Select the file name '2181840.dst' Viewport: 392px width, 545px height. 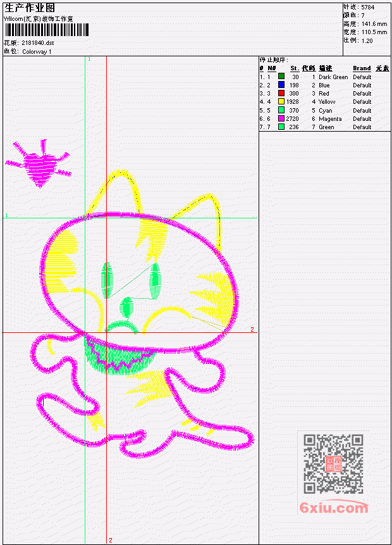pyautogui.click(x=38, y=43)
